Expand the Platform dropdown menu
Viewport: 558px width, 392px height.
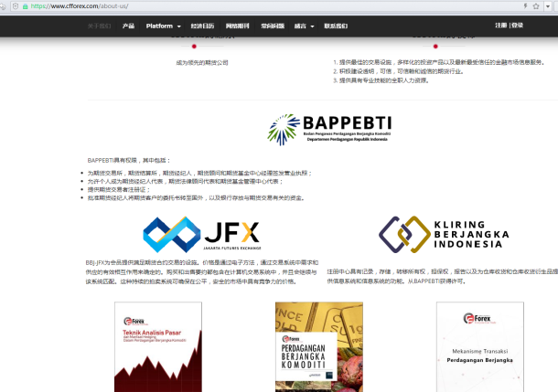click(x=164, y=26)
